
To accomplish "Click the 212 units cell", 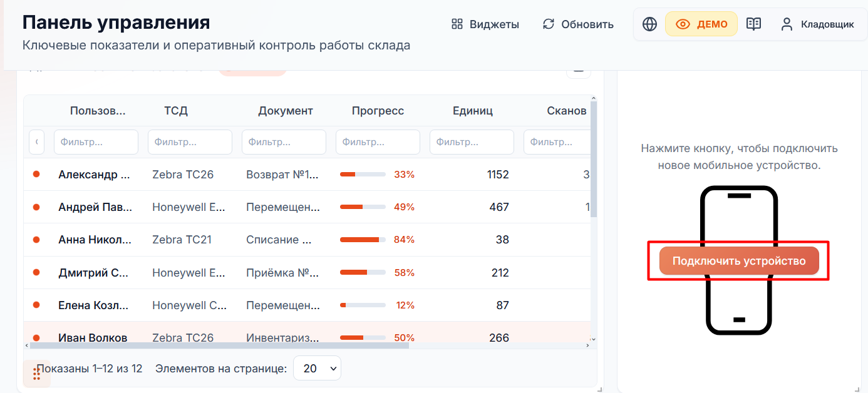I will coord(500,273).
